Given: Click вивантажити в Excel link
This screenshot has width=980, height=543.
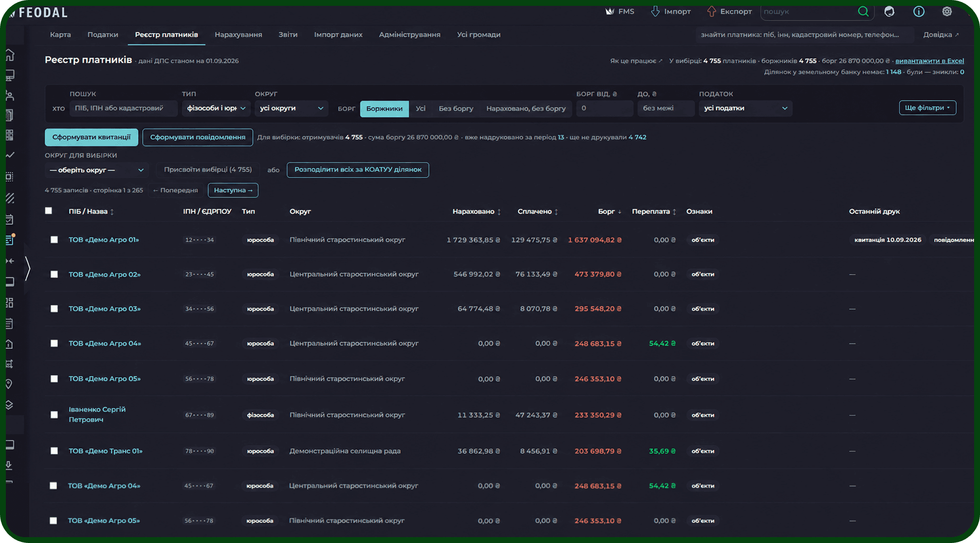Looking at the screenshot, I should pos(930,61).
